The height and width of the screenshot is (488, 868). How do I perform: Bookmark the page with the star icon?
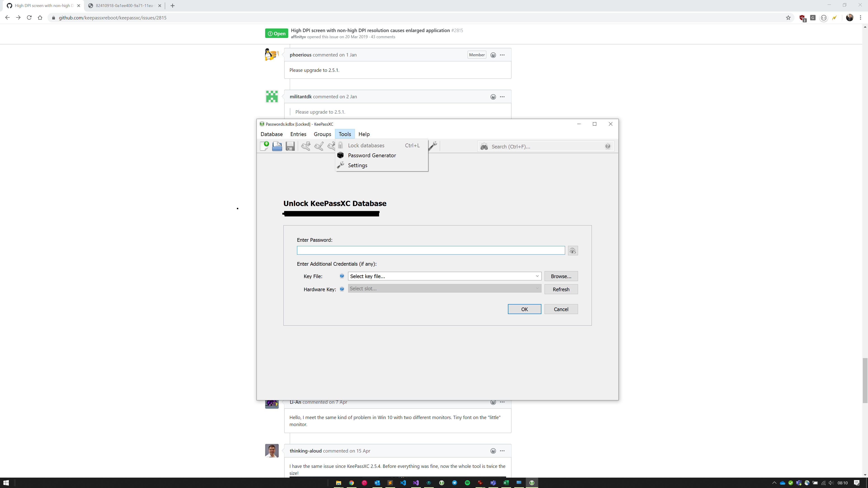click(x=788, y=18)
